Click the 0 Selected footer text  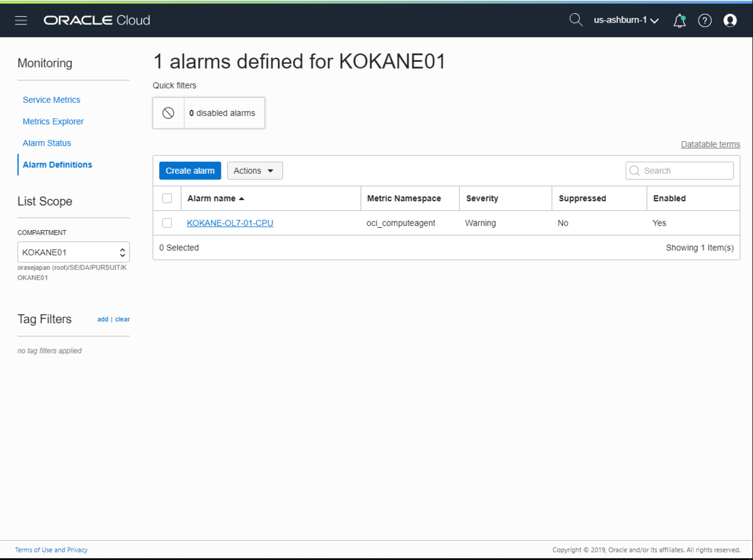[x=179, y=248]
